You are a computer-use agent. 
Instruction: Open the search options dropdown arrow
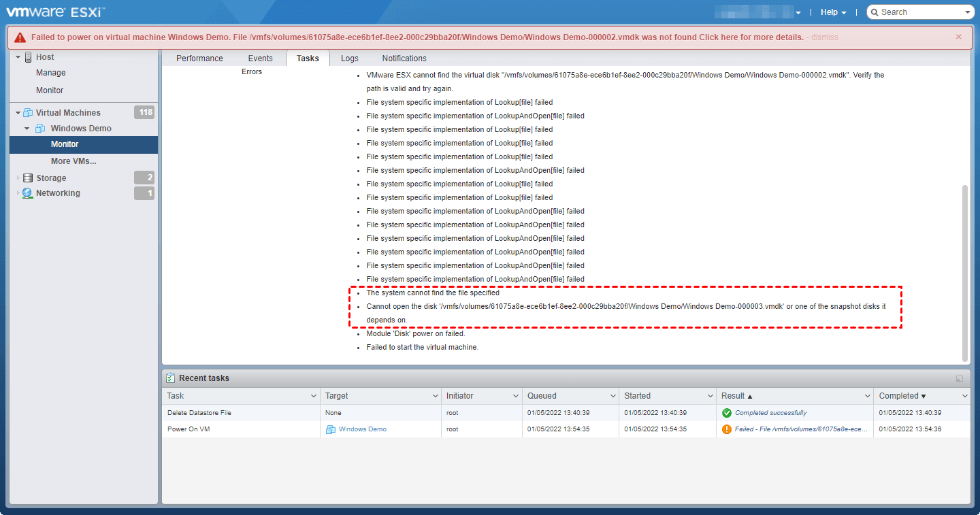click(x=968, y=12)
